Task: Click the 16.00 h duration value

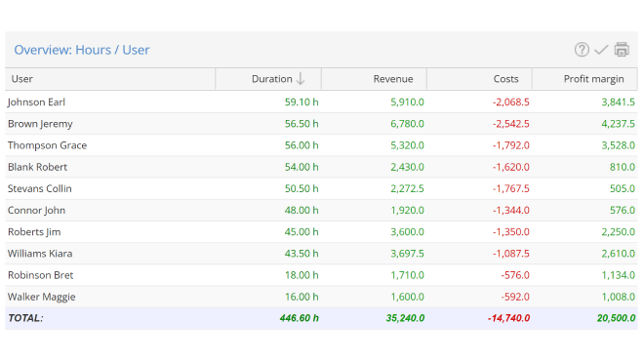Action: coord(302,297)
